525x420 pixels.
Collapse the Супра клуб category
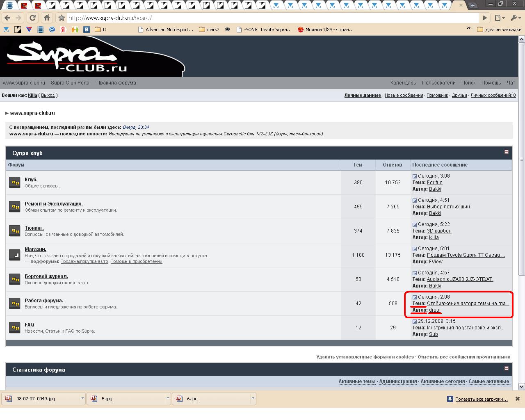point(506,152)
